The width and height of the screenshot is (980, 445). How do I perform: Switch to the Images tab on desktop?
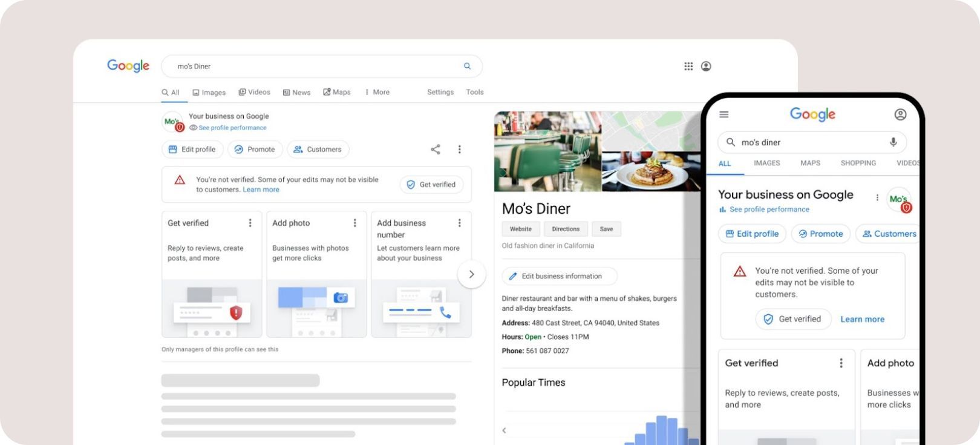pos(209,93)
